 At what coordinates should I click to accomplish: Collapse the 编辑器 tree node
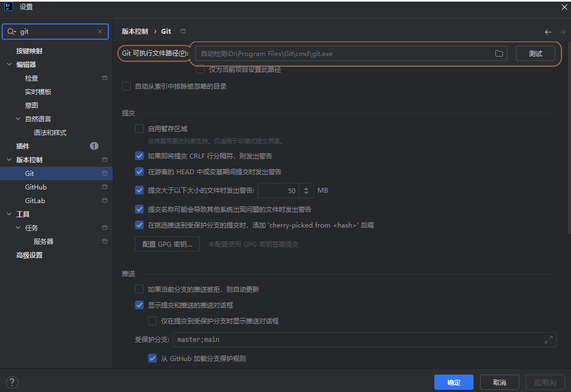tap(9, 64)
